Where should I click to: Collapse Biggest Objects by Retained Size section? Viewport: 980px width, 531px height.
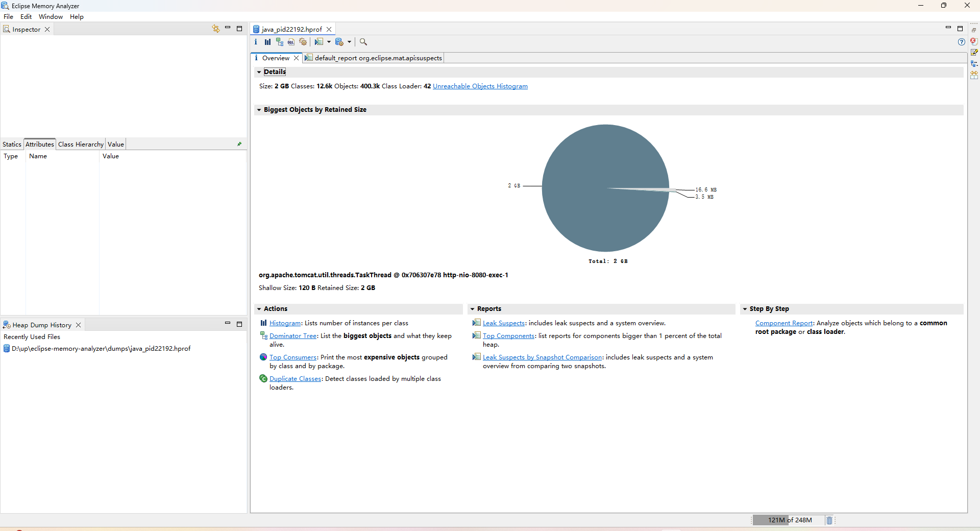(259, 110)
